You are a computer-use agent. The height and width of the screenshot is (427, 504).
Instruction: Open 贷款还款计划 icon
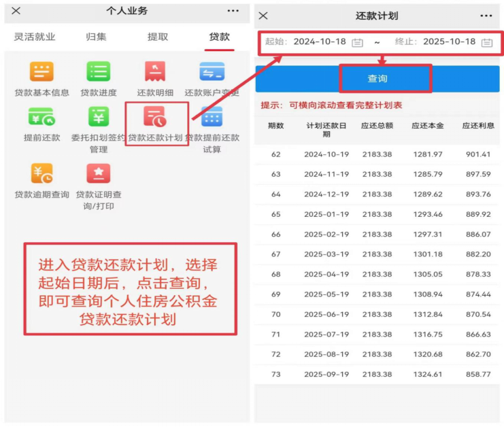coord(155,118)
